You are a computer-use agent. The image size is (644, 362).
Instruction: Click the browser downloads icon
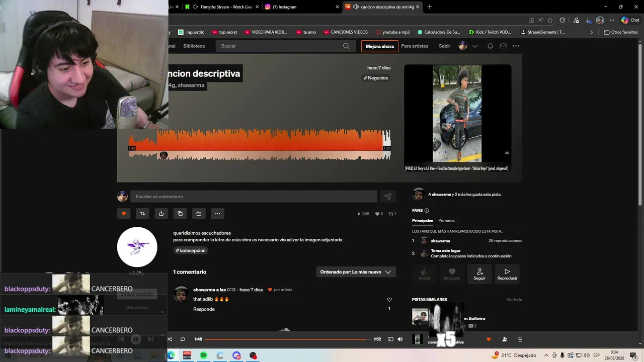click(588, 20)
